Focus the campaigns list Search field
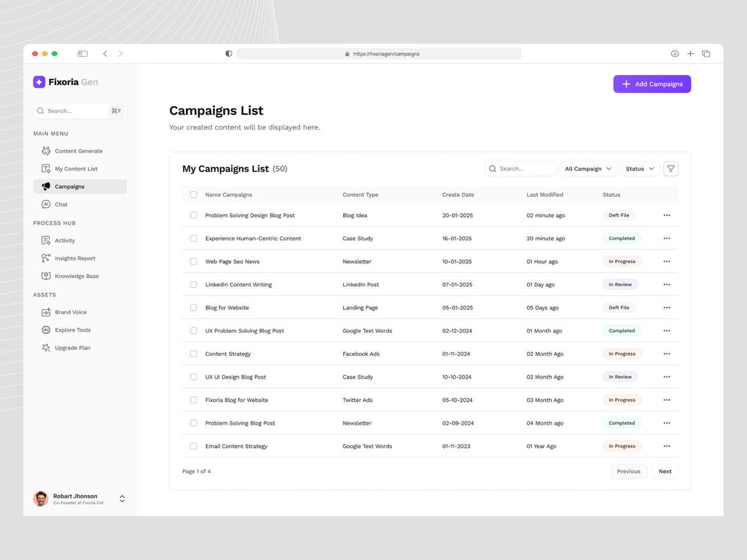747x560 pixels. coord(520,169)
